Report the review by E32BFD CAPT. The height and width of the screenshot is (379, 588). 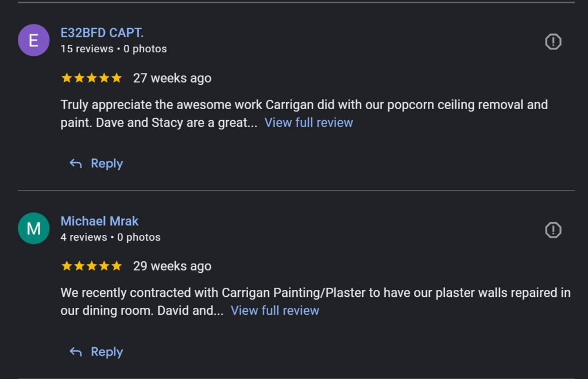coord(553,41)
